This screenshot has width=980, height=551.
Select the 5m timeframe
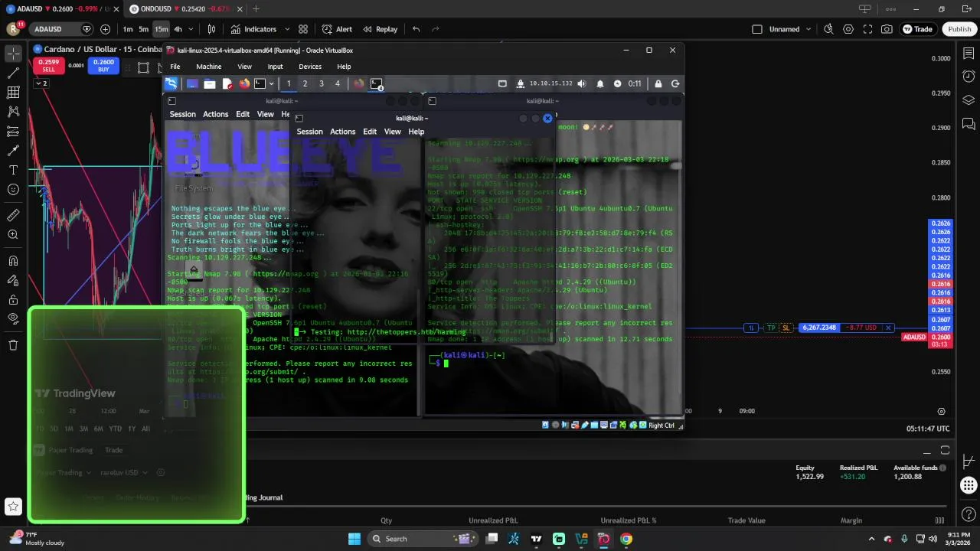click(x=143, y=29)
